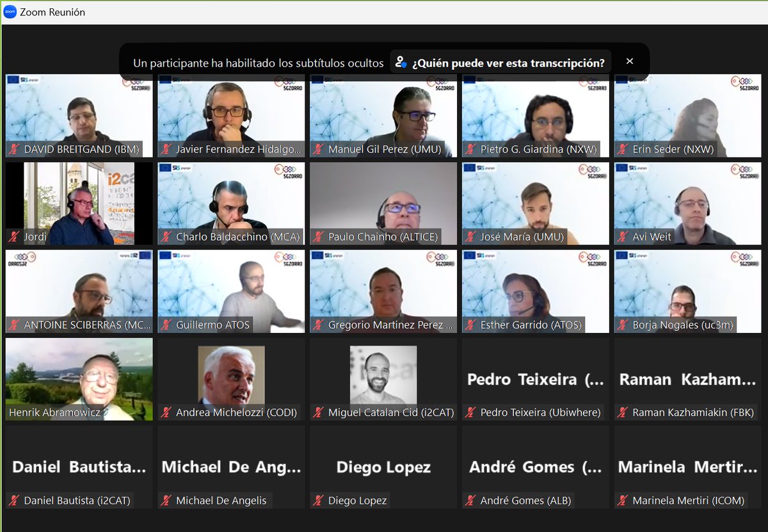Select Javier Fernandez Hidalgo video tile
768x532 pixels.
(232, 116)
